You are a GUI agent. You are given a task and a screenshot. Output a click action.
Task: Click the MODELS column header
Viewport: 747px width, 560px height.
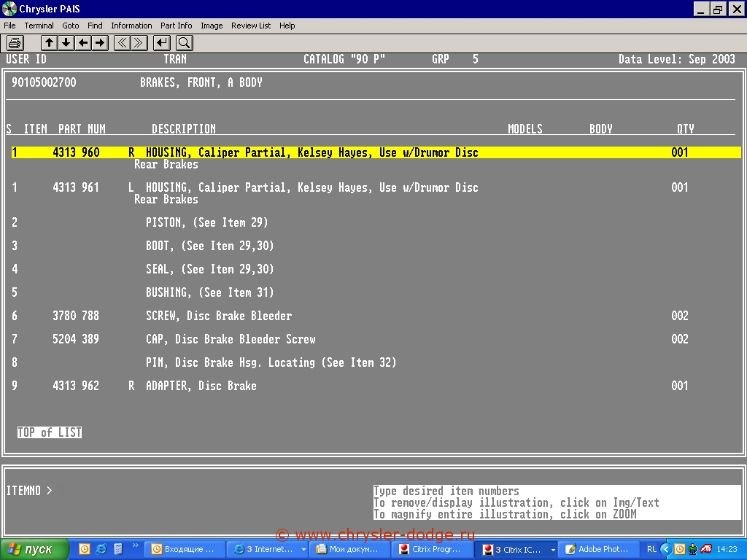(525, 129)
